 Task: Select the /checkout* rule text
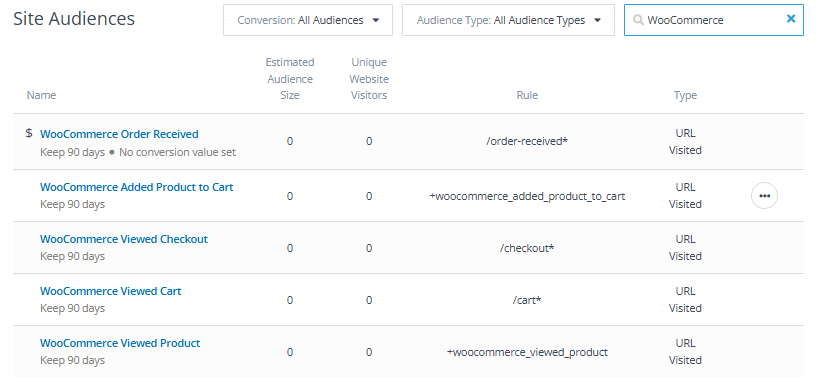tap(527, 248)
